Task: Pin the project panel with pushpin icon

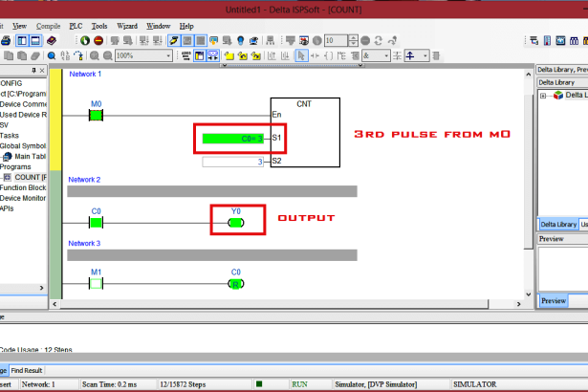Action: pos(33,70)
